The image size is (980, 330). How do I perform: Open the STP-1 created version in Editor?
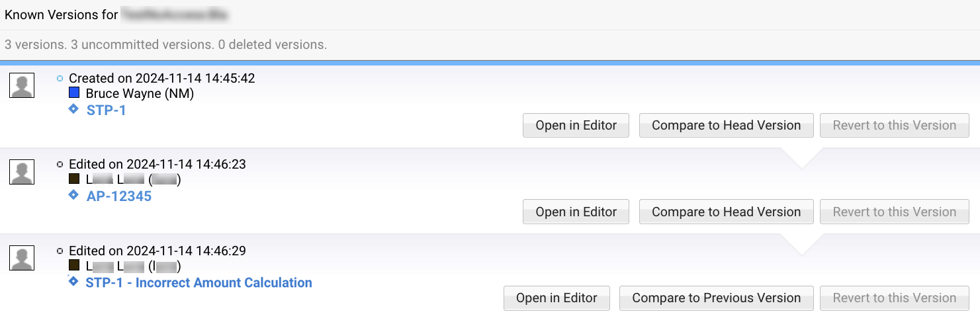576,126
